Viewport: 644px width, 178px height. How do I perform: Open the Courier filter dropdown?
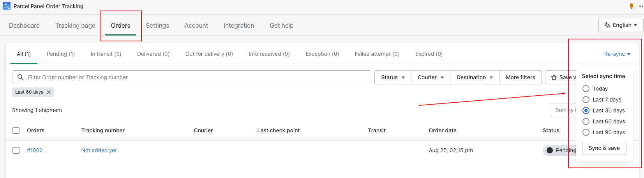click(x=431, y=77)
